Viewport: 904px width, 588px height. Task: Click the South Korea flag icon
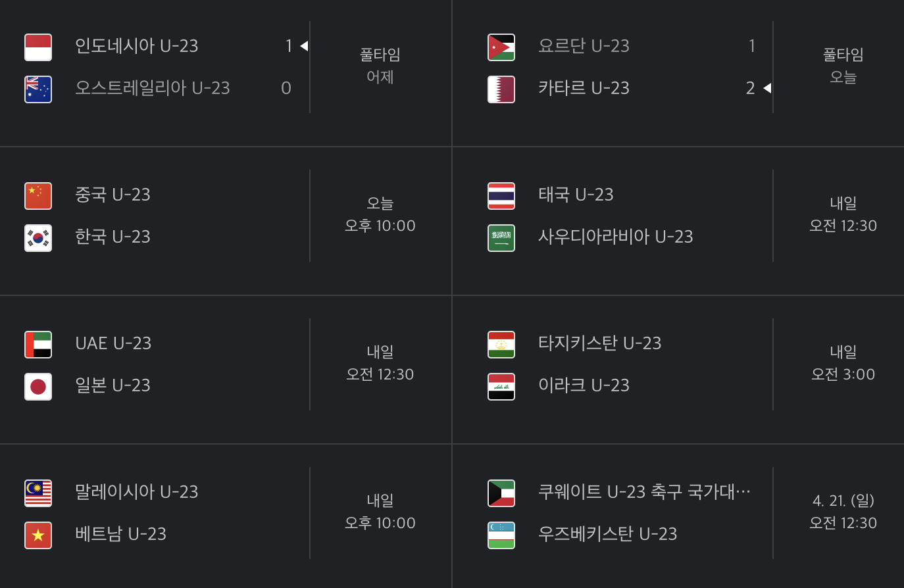[x=38, y=237]
